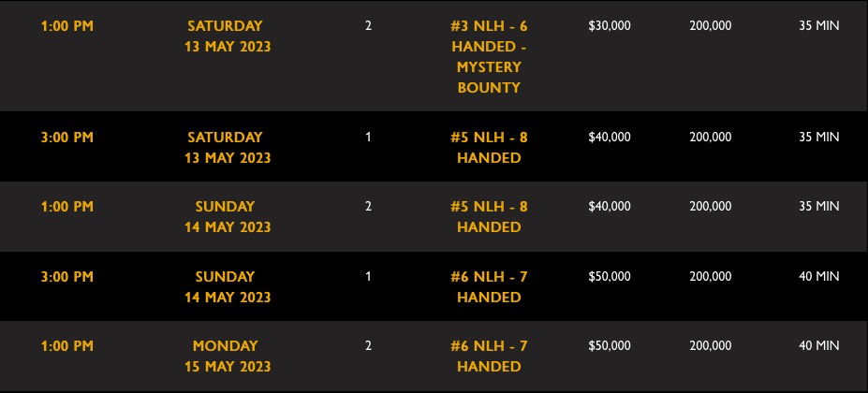Viewport: 868px width, 393px height.
Task: Click the $30,000 guarantee amount
Action: pyautogui.click(x=610, y=26)
